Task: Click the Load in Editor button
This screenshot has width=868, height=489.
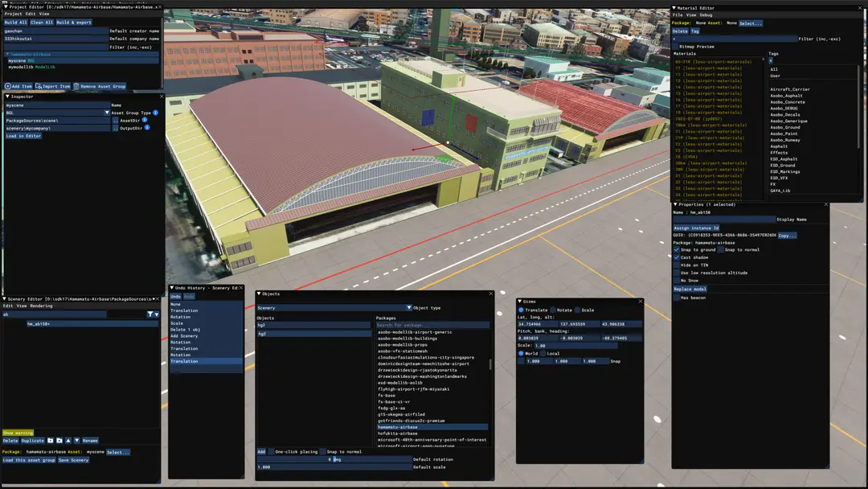Action: coord(23,136)
